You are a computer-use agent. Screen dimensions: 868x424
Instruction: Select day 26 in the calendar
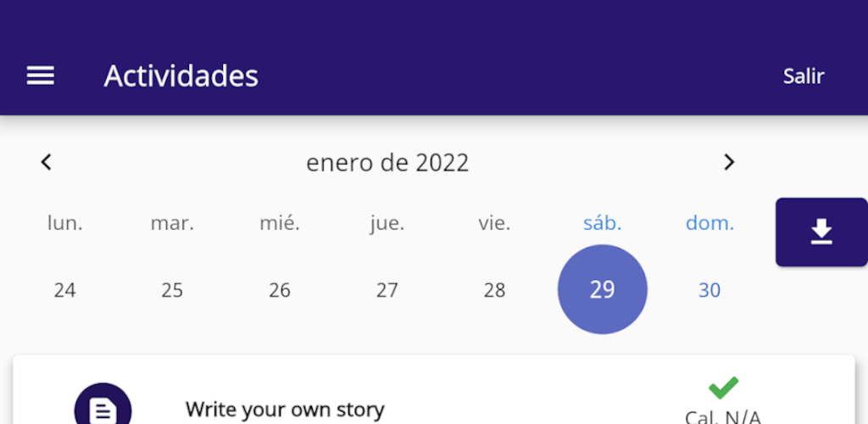(280, 290)
